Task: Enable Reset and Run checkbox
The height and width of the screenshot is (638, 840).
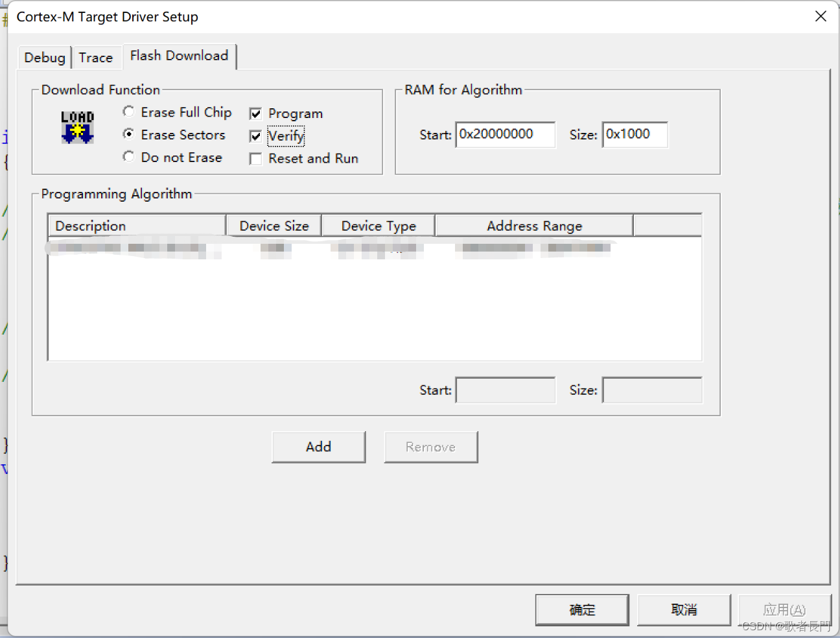Action: coord(256,159)
